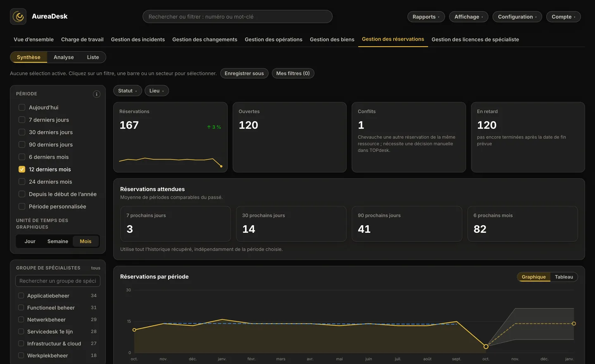Open the Période info icon
Viewport: 595px width, 364px height.
(97, 94)
